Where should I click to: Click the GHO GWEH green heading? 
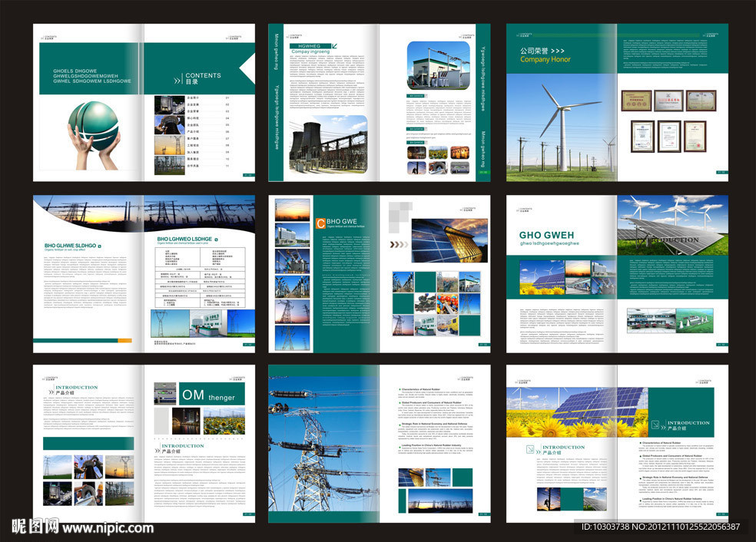point(546,235)
